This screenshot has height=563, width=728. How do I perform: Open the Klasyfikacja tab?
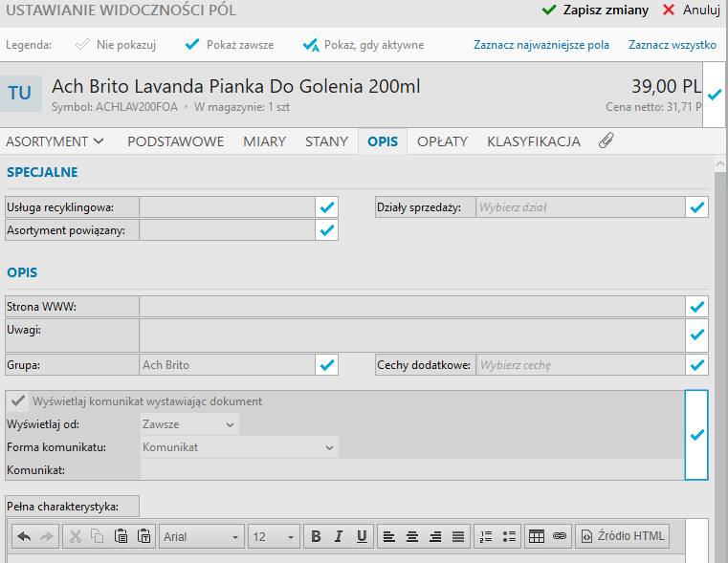533,141
